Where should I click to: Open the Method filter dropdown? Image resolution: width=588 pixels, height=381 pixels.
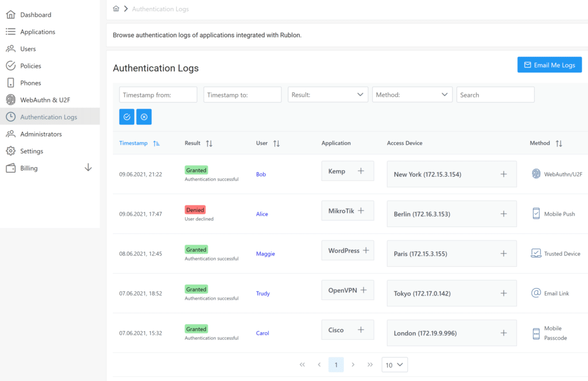[x=412, y=94]
